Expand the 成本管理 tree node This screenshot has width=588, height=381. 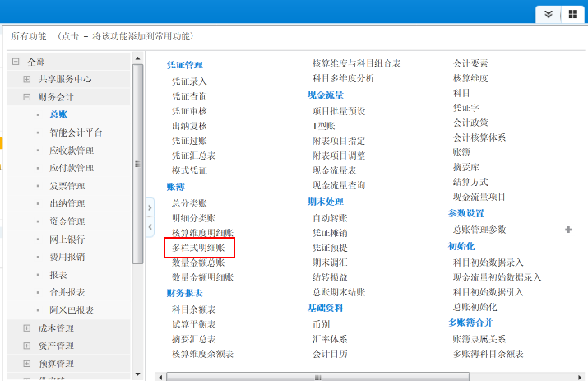pos(27,328)
